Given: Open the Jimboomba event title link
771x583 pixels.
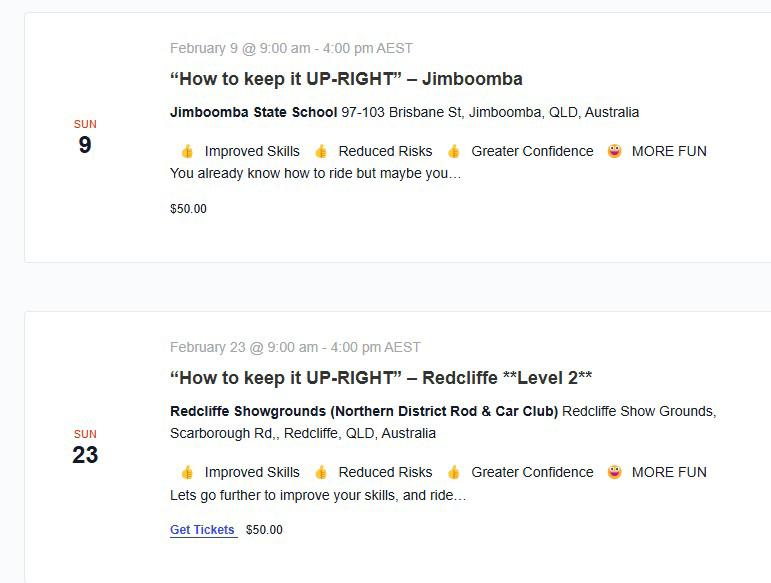Looking at the screenshot, I should click(x=346, y=79).
